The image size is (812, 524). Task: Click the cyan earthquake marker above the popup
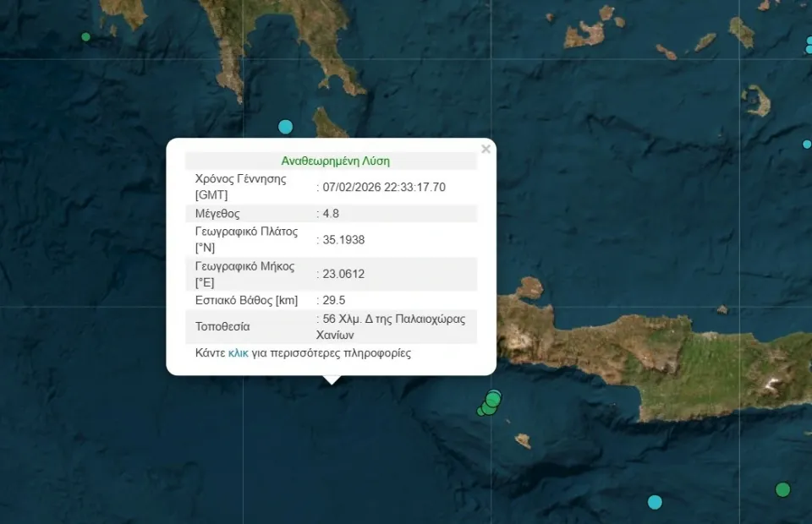click(x=286, y=127)
